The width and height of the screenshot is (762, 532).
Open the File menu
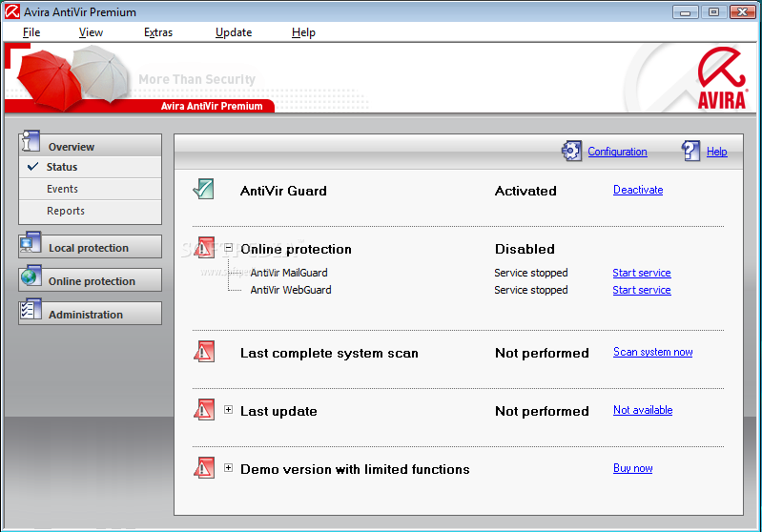click(x=31, y=32)
